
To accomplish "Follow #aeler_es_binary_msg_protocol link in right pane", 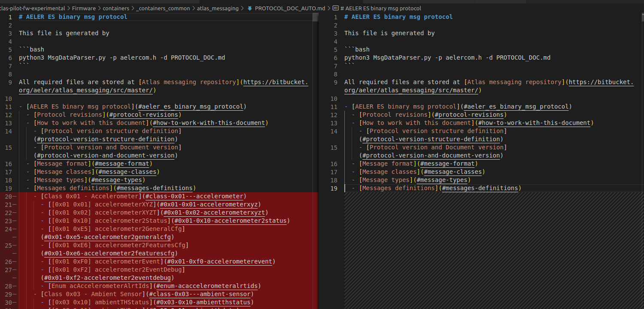I will coord(516,106).
